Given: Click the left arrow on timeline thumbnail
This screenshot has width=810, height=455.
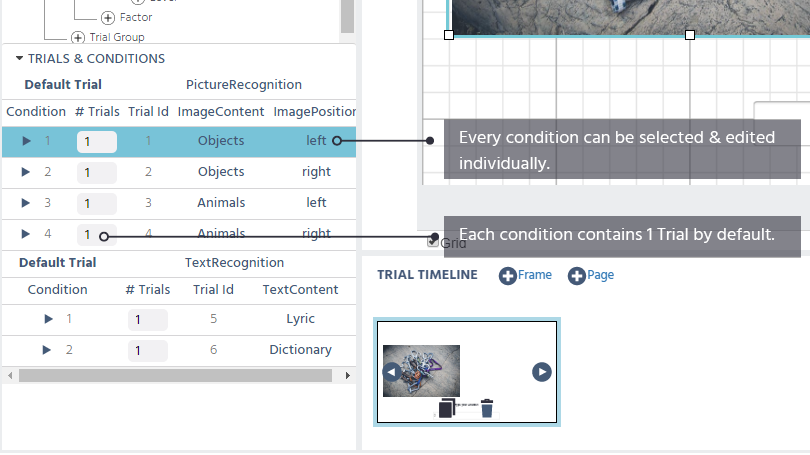Looking at the screenshot, I should pyautogui.click(x=392, y=372).
